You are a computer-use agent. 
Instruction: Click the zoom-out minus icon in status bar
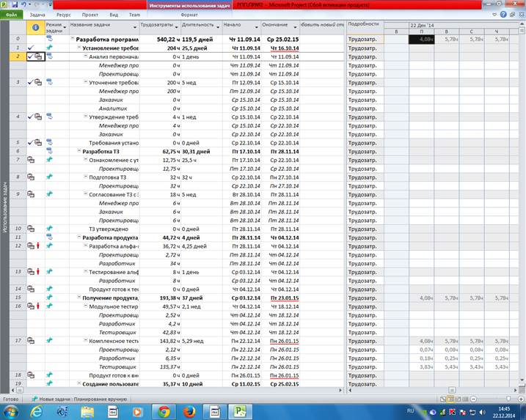[x=473, y=399]
